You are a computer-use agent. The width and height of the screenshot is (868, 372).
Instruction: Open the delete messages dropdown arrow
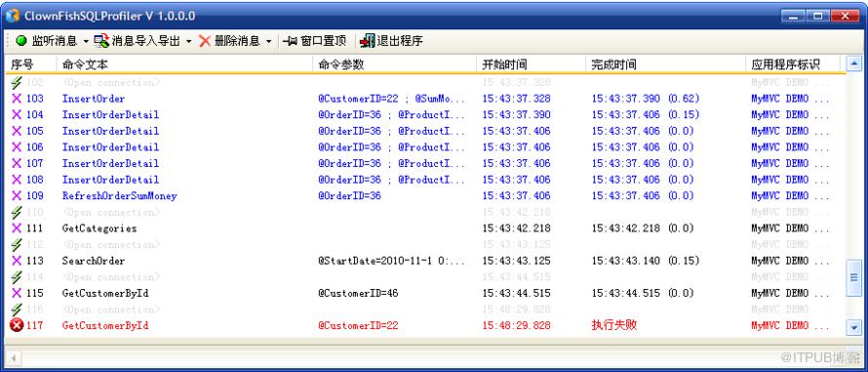(268, 41)
